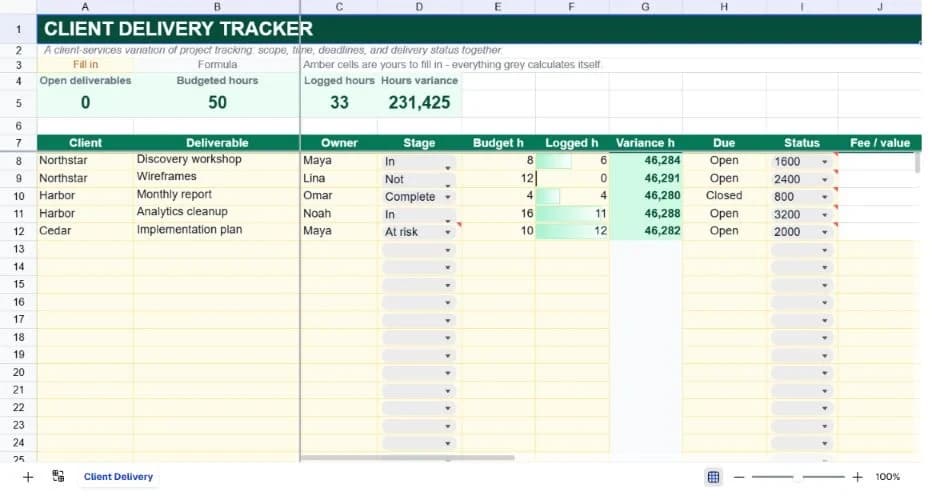
Task: Select the Implementation plan cell
Action: tap(217, 231)
